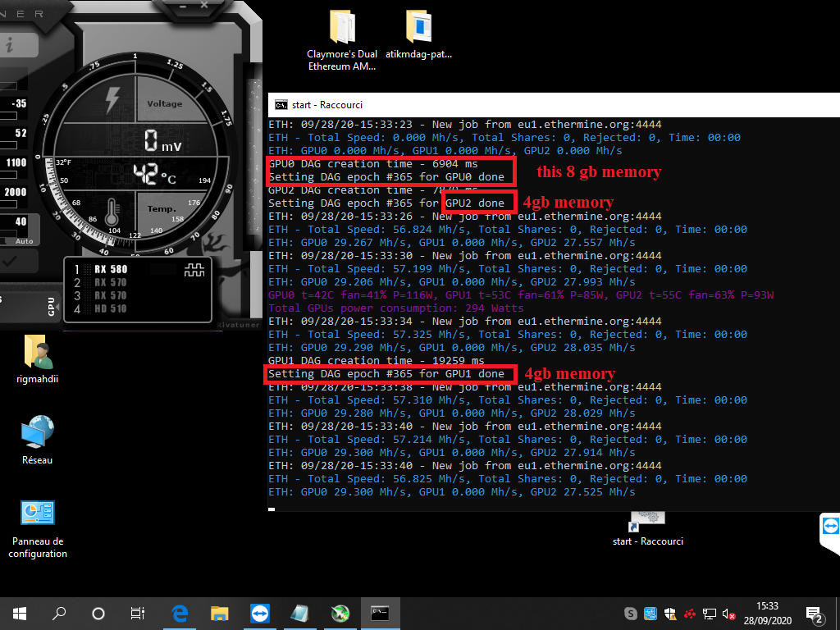
Task: Open File Explorer from taskbar
Action: pyautogui.click(x=219, y=614)
